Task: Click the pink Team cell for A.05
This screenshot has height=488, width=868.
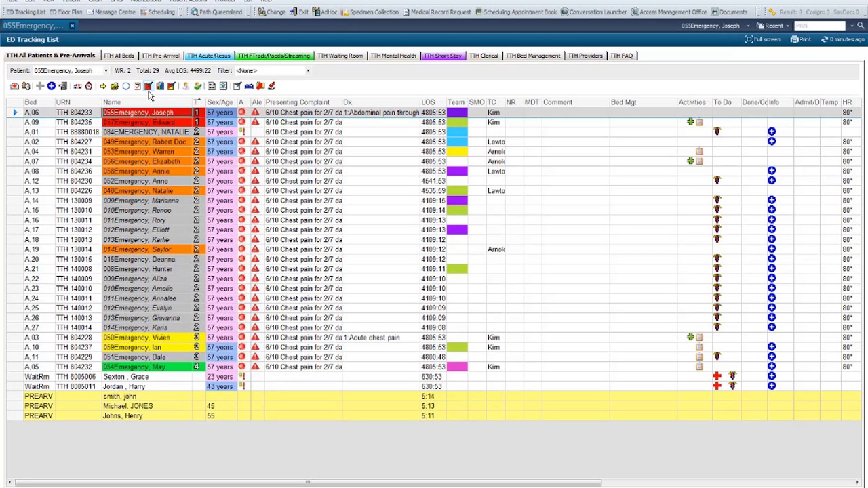Action: pyautogui.click(x=457, y=367)
